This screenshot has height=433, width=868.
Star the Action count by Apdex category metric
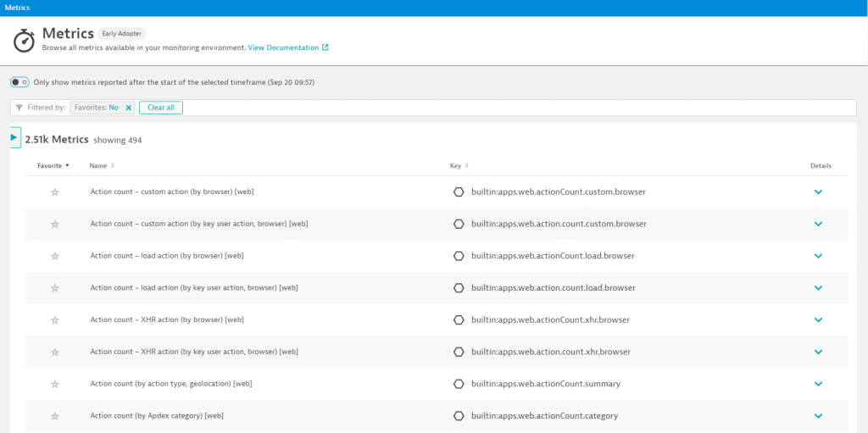tap(55, 416)
